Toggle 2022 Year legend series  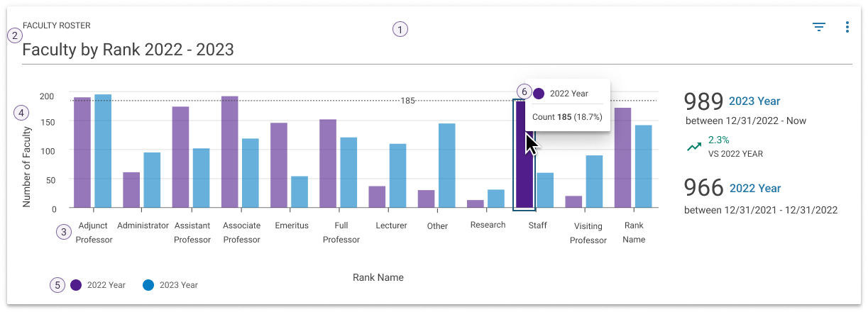(x=77, y=285)
